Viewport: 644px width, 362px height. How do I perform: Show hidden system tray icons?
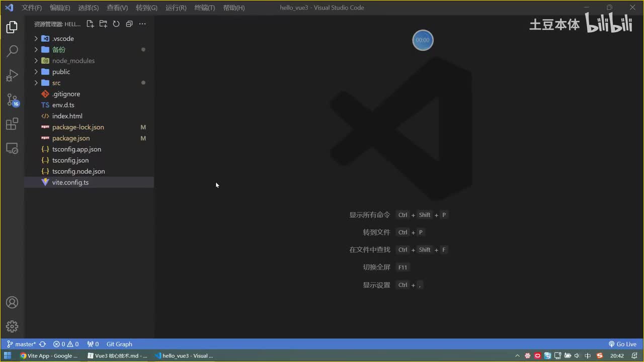pos(517,355)
